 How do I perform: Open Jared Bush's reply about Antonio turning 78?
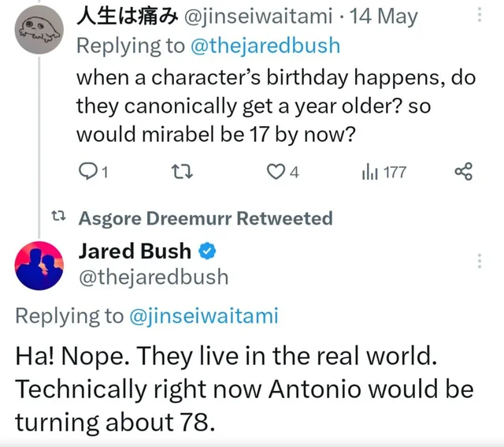point(244,388)
